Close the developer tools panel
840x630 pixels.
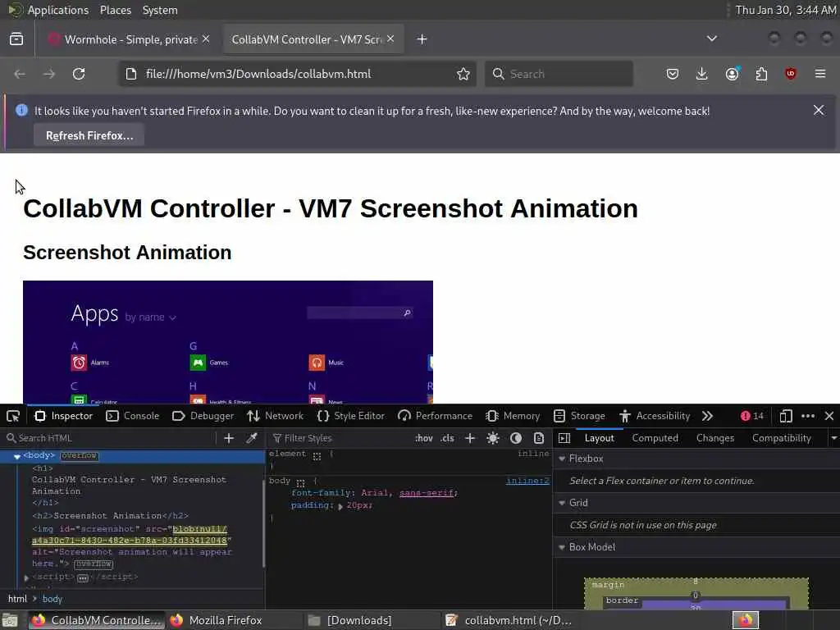coord(829,416)
